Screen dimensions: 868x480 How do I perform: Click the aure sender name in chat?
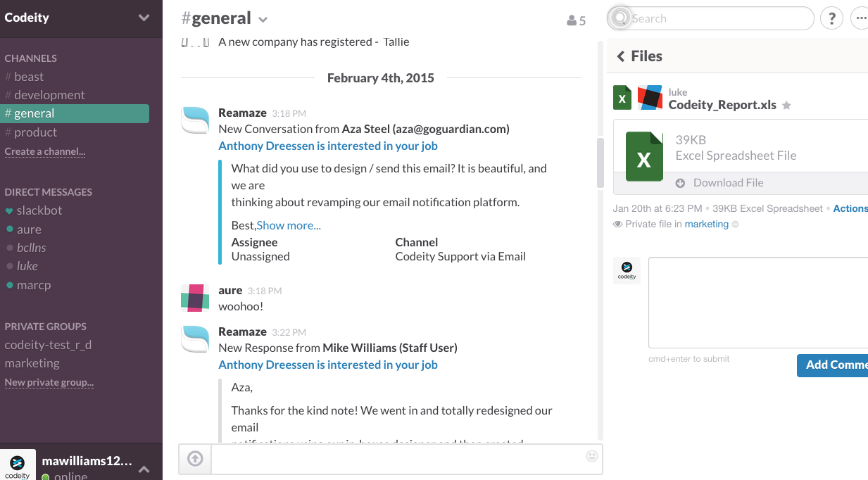click(230, 290)
